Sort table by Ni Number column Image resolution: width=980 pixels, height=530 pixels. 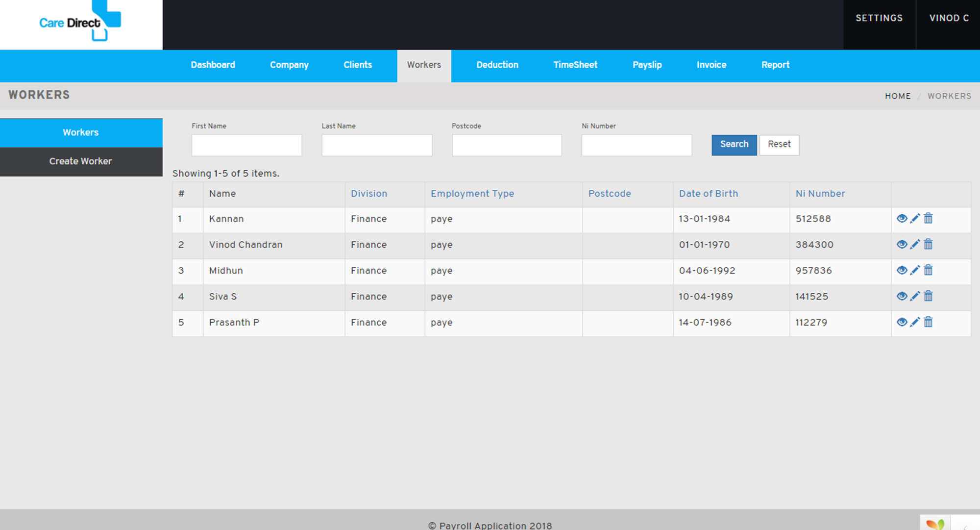[x=820, y=194]
